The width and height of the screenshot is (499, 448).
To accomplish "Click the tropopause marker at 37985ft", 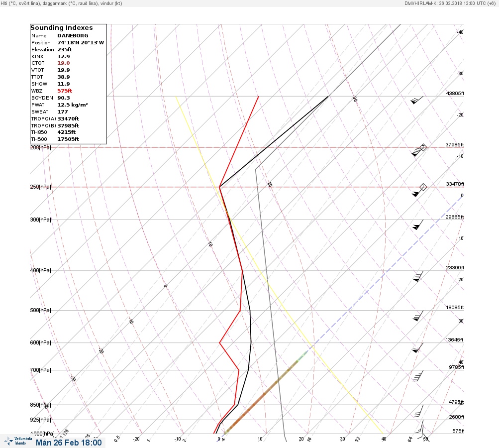I will point(423,147).
